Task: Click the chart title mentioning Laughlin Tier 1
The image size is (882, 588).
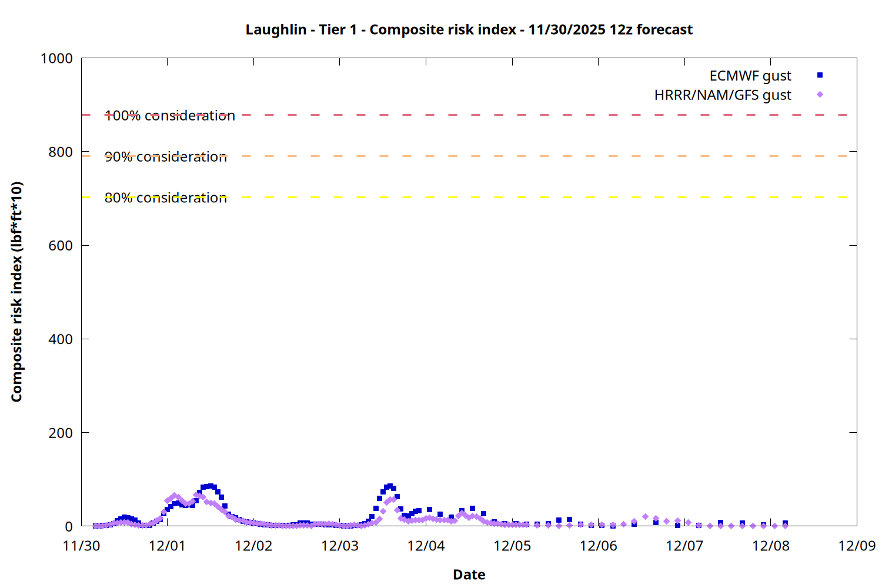Action: pos(469,29)
